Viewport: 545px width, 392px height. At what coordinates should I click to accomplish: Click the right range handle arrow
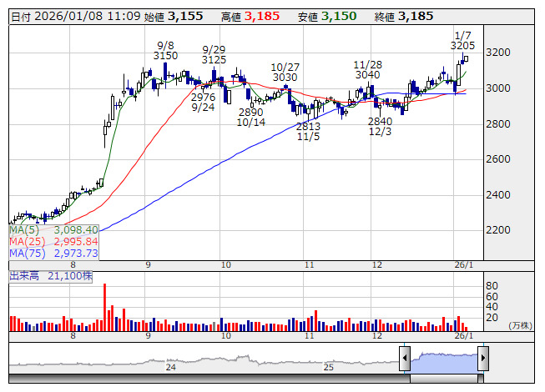(482, 359)
